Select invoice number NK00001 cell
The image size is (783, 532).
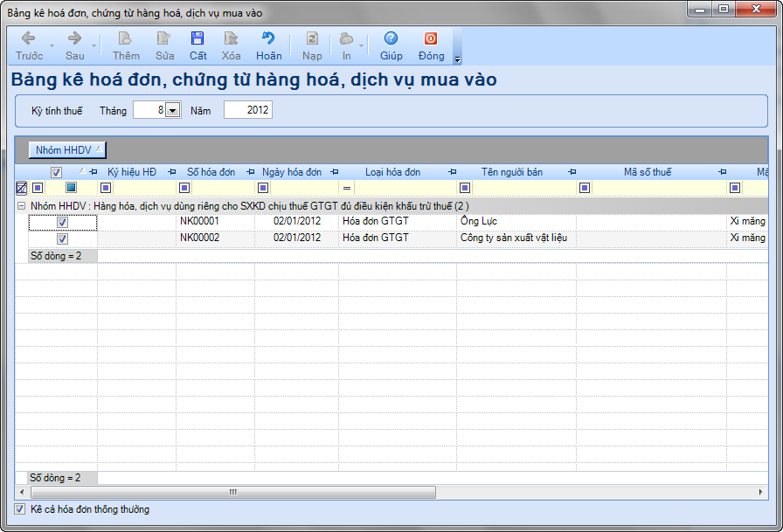click(215, 222)
